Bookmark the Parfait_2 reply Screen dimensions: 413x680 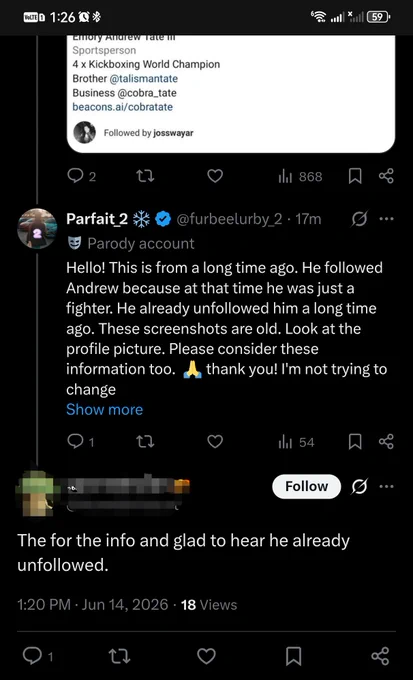pos(355,442)
